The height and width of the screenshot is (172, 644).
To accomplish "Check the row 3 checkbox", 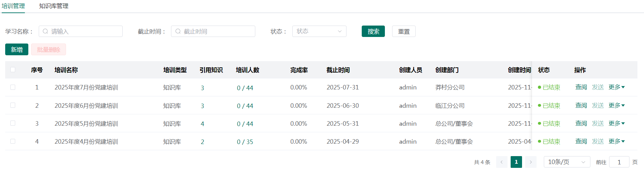I will pyautogui.click(x=13, y=123).
